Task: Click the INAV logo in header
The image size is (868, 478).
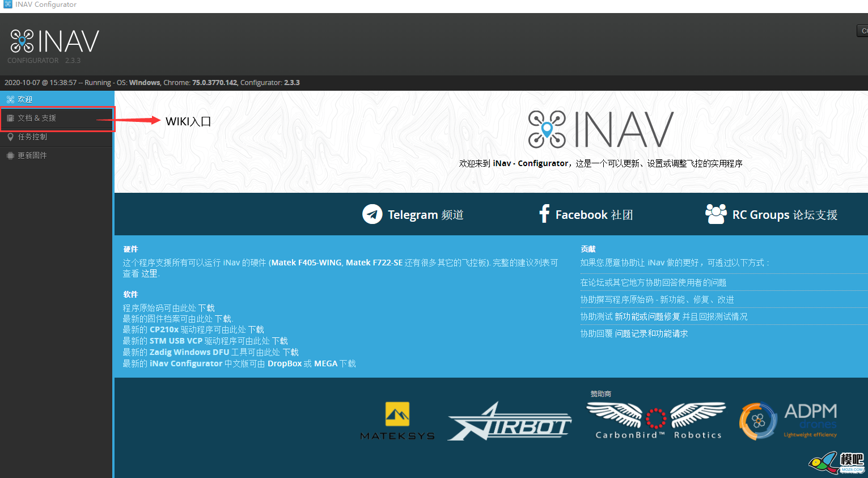Action: (x=54, y=42)
